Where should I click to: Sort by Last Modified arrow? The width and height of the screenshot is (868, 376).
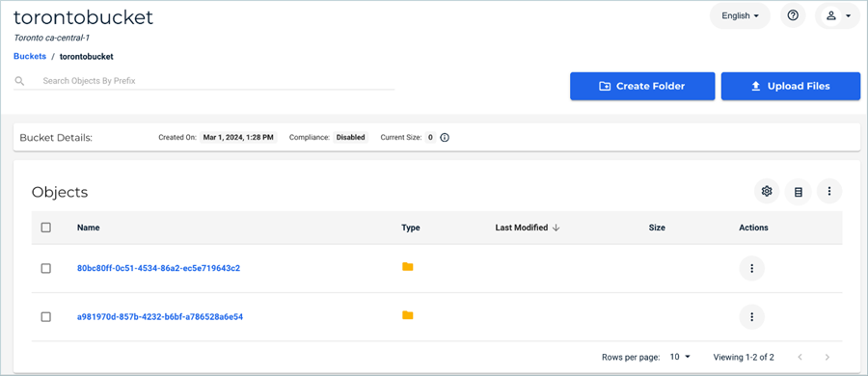tap(556, 228)
